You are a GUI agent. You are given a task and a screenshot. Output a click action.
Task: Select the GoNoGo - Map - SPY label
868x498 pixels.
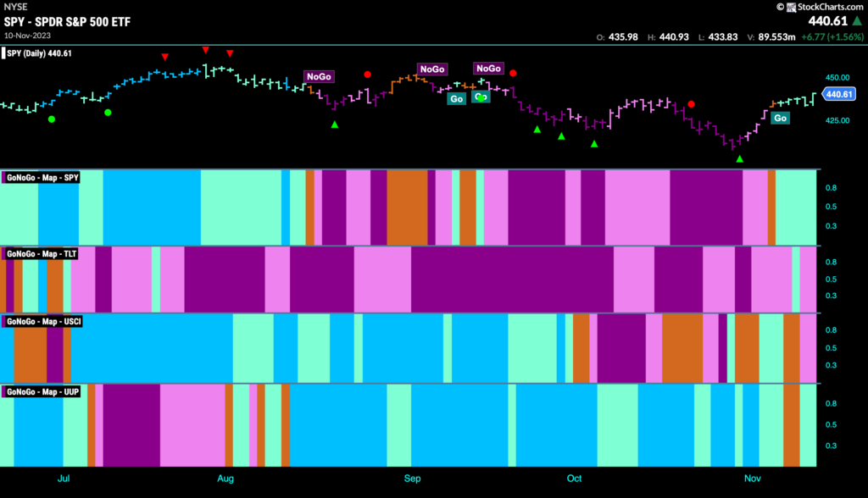(42, 178)
